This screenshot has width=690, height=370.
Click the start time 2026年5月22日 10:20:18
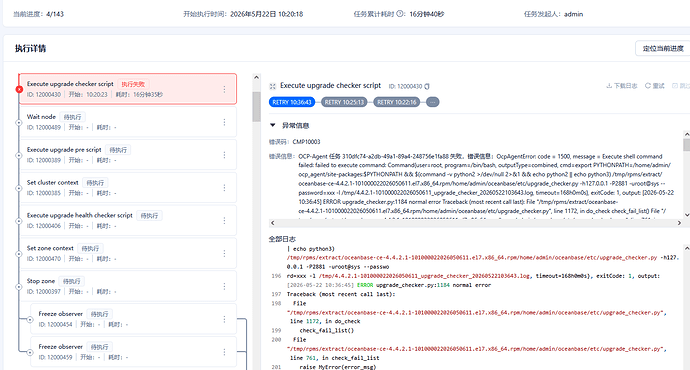[x=267, y=14]
